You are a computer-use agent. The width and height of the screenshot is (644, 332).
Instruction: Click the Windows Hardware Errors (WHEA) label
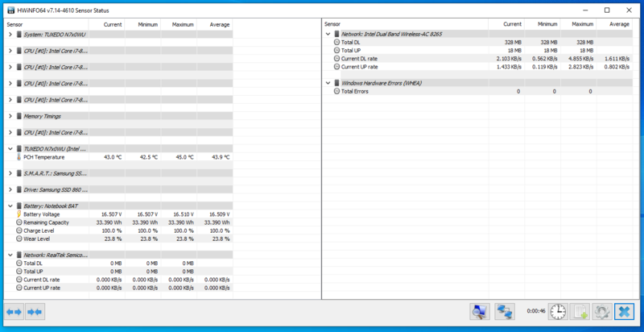(382, 83)
